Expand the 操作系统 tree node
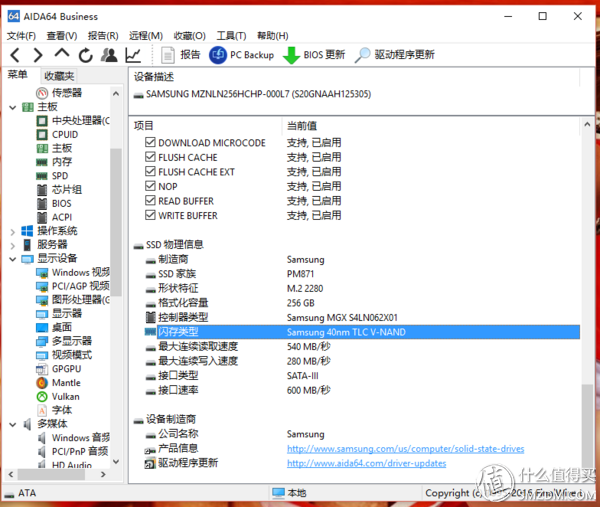This screenshot has height=507, width=600. pyautogui.click(x=12, y=231)
